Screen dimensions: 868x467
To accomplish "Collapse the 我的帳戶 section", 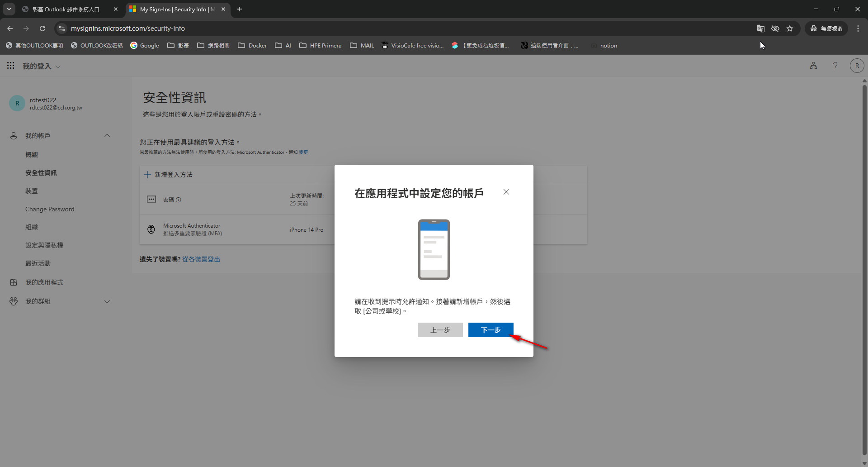I will tap(107, 136).
